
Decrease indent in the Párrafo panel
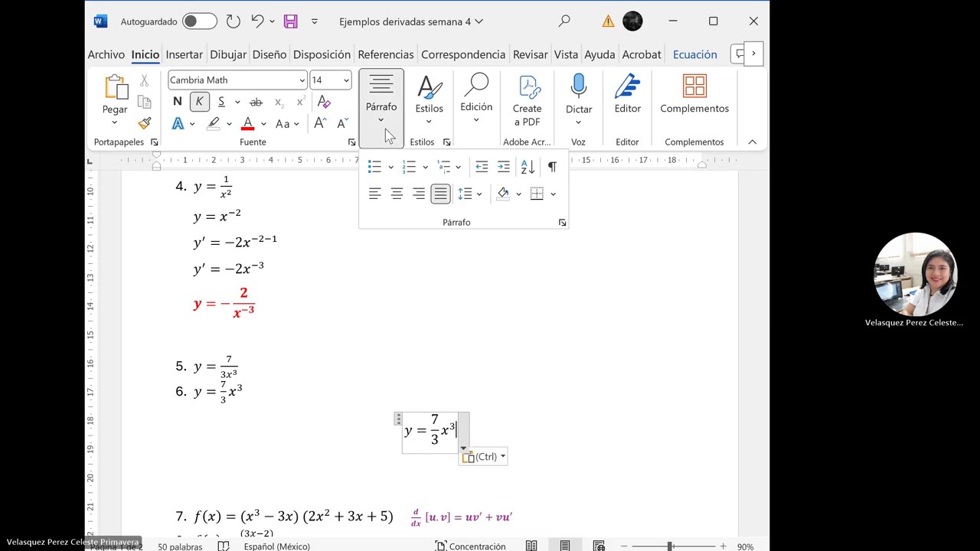tap(482, 167)
